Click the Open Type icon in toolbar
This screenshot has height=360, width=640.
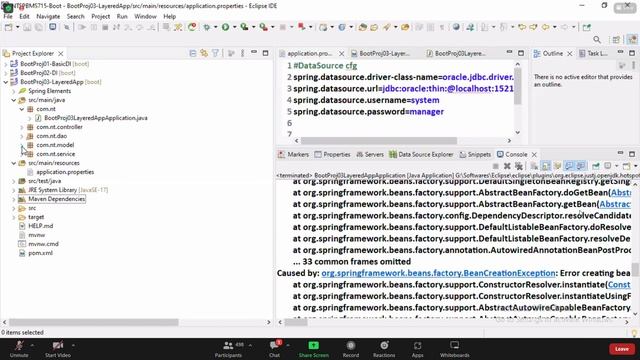pyautogui.click(x=362, y=27)
